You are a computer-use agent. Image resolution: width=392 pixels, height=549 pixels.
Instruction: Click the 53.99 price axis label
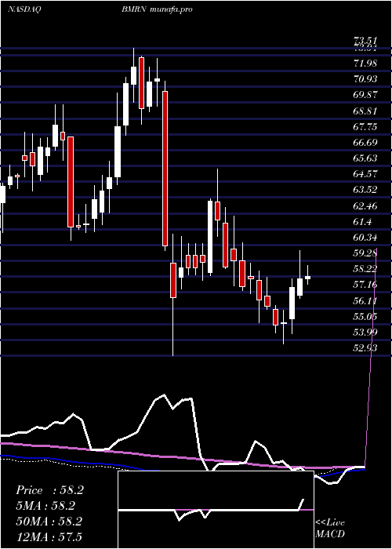point(366,333)
